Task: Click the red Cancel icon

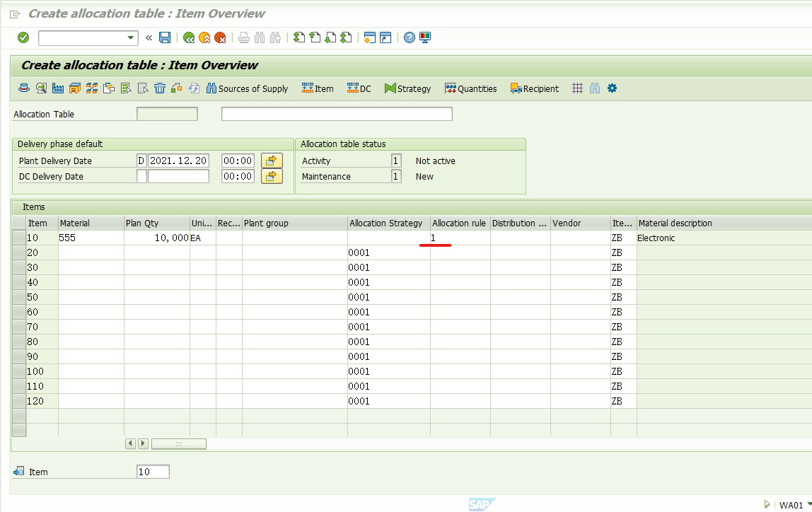Action: [x=220, y=37]
